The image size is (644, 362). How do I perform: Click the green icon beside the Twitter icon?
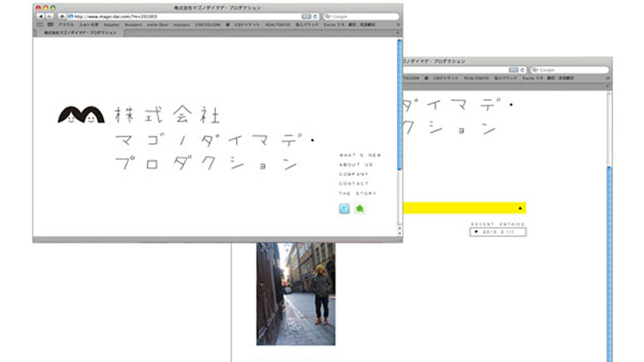click(360, 209)
